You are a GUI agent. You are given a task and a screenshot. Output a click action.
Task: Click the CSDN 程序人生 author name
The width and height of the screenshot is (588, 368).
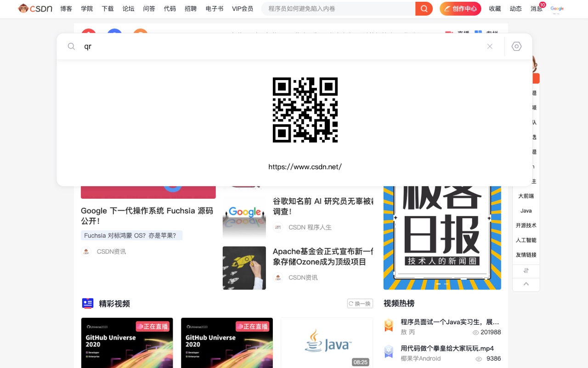310,227
